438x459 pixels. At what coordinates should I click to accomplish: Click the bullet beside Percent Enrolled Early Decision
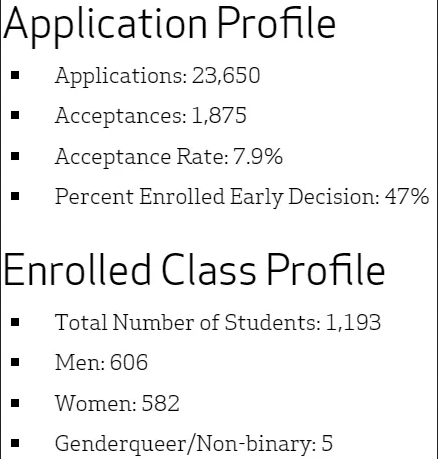point(15,196)
